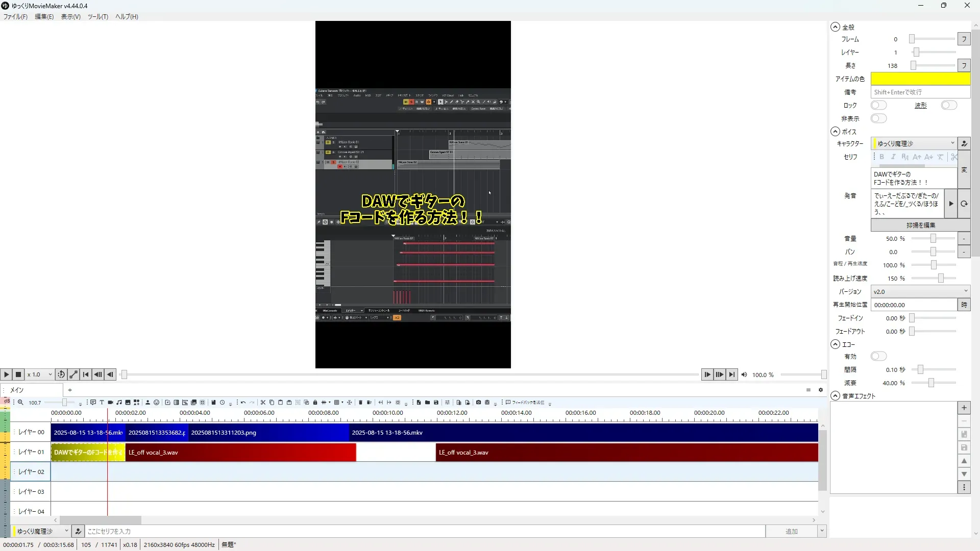Click the 抑揚を編集 button
Image resolution: width=980 pixels, height=551 pixels.
[920, 225]
